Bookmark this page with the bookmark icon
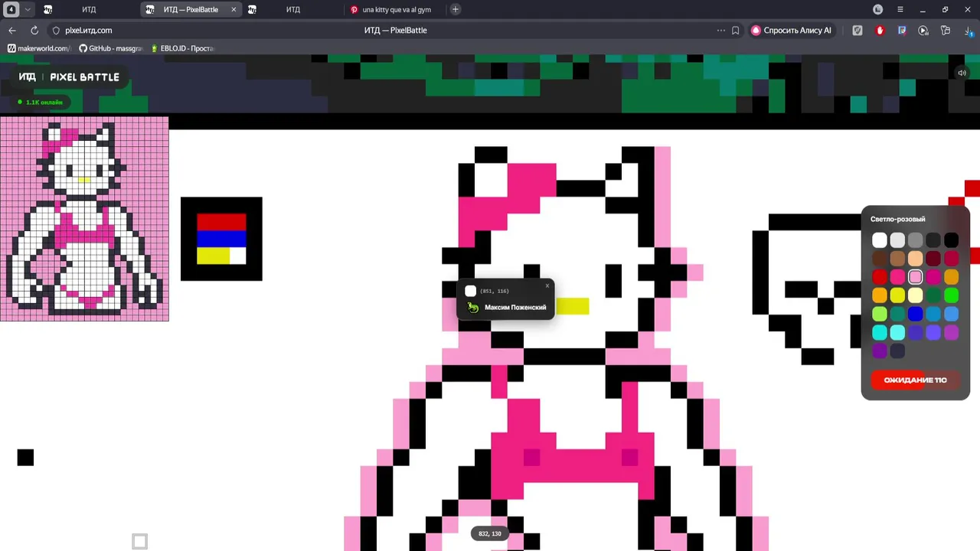The width and height of the screenshot is (980, 551). (x=736, y=31)
